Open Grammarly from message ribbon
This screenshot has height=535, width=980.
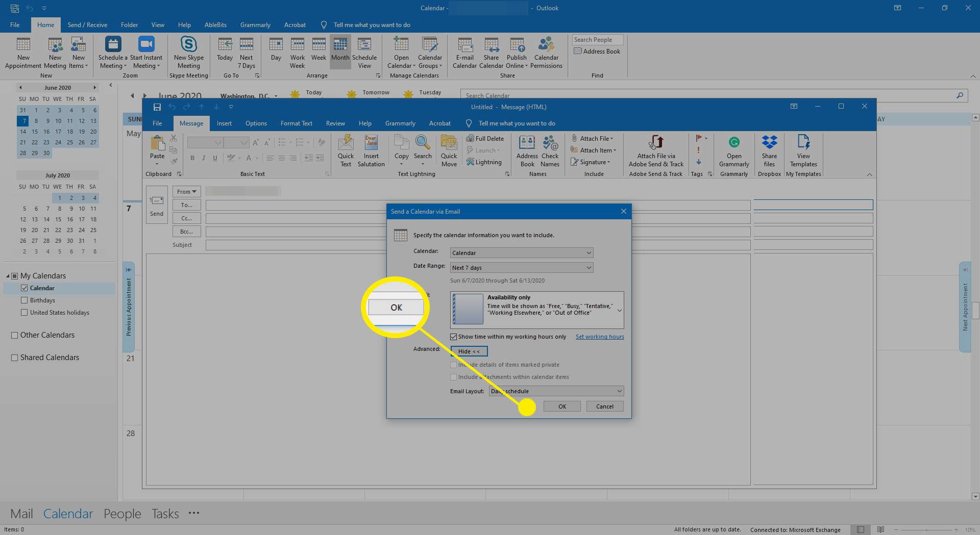pyautogui.click(x=734, y=151)
